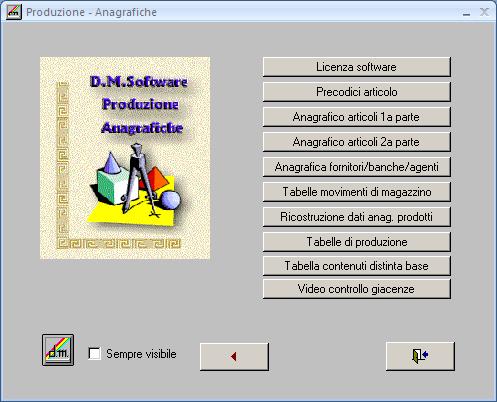497x402 pixels.
Task: Click the D.M.Software Produzione Anagrafiche splash image
Action: click(125, 158)
